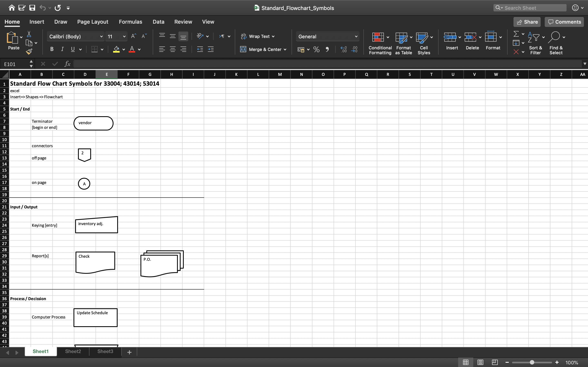588x367 pixels.
Task: Apply italic formatting
Action: click(x=62, y=49)
